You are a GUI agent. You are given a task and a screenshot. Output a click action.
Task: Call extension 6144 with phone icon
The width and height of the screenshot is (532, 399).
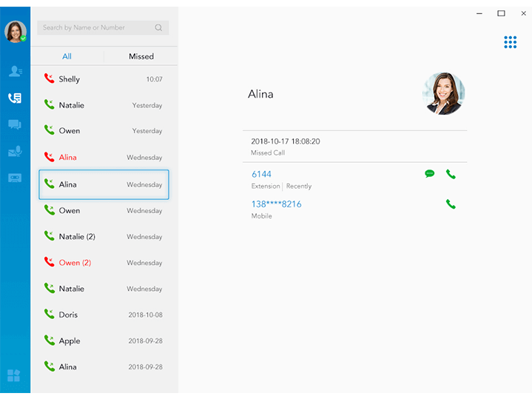[451, 174]
